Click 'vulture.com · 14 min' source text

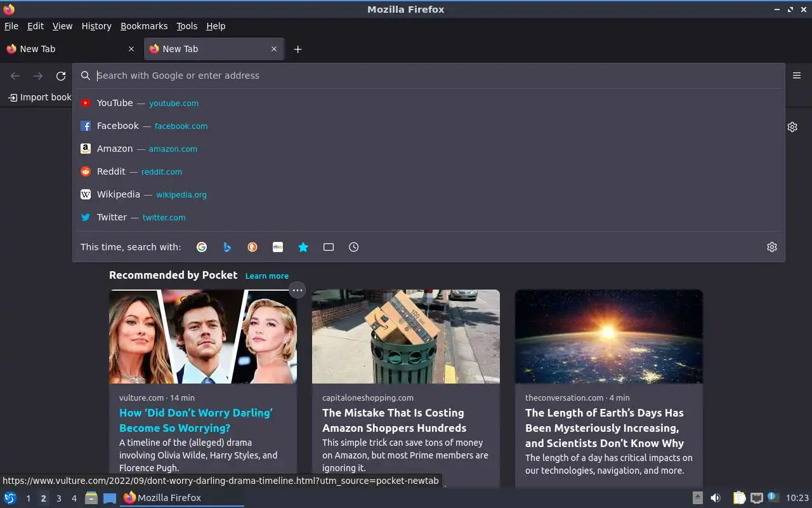pyautogui.click(x=157, y=398)
